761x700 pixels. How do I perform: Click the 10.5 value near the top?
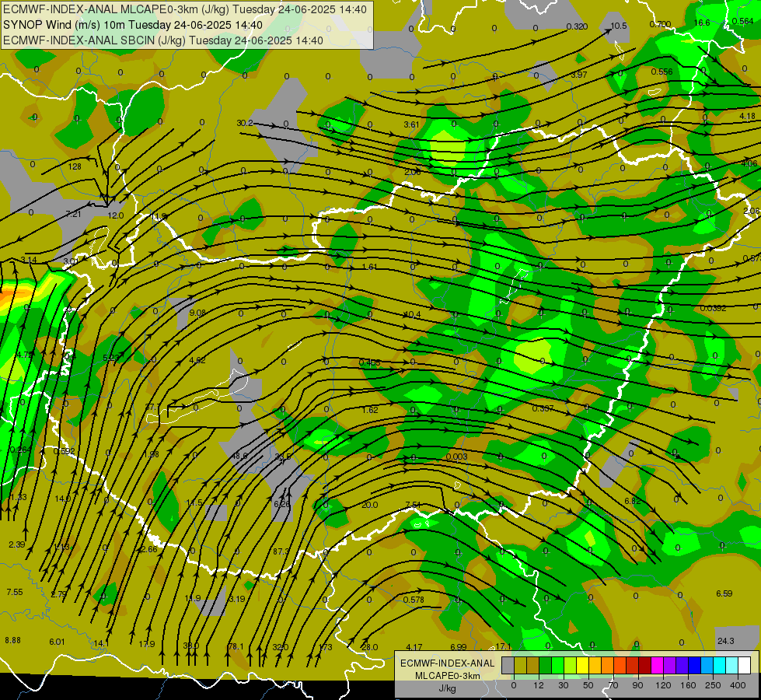(618, 26)
